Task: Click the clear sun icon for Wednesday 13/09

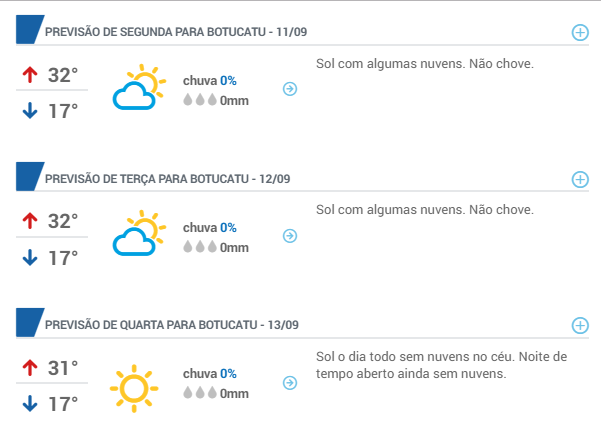Action: pos(134,388)
